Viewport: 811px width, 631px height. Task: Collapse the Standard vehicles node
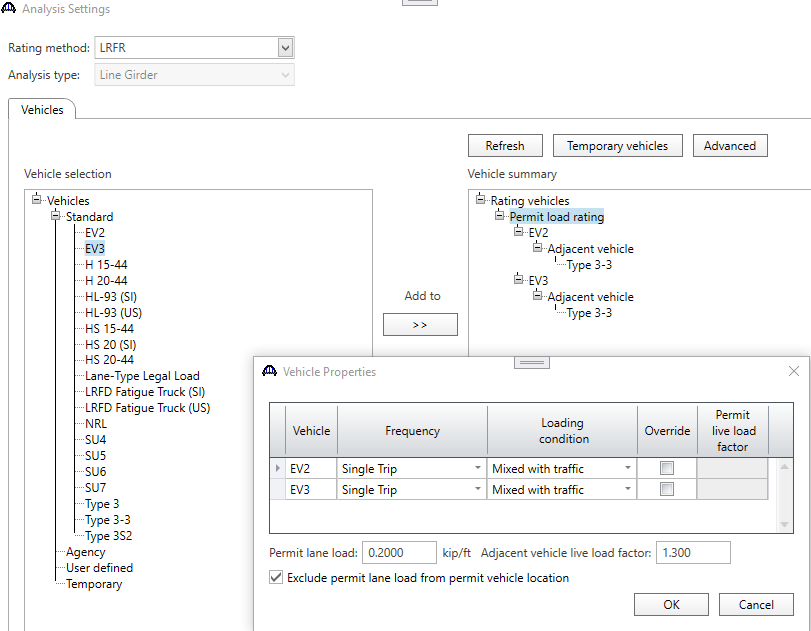[x=55, y=215]
